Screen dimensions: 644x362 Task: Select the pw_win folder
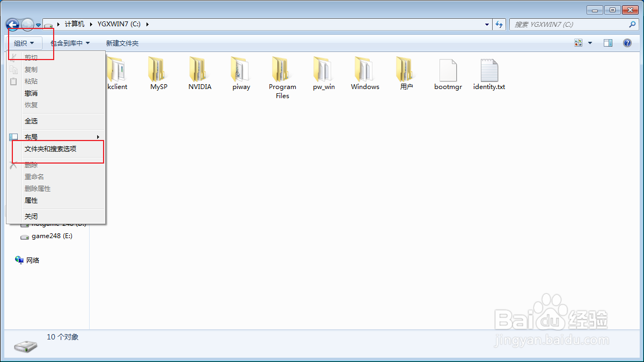(324, 73)
